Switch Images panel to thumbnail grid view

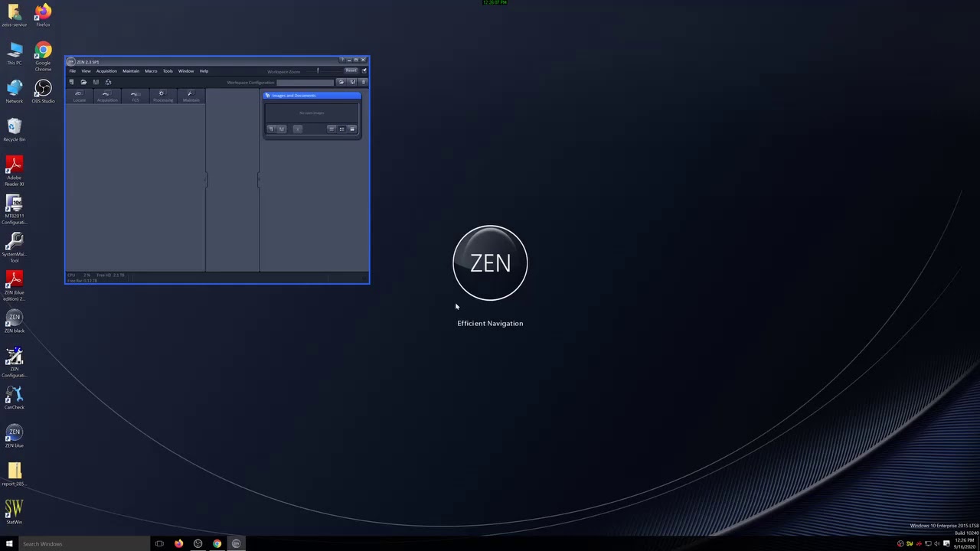341,129
